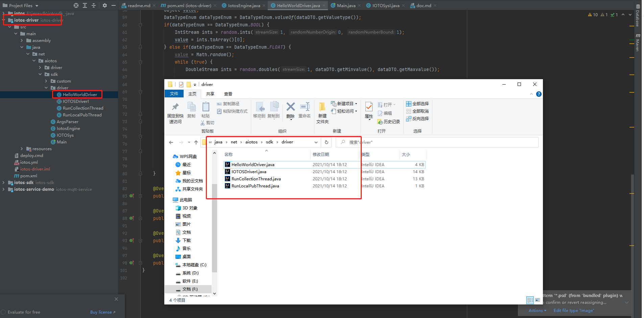This screenshot has width=644, height=318.
Task: Expand the resources folder in project tree
Action: [x=22, y=149]
